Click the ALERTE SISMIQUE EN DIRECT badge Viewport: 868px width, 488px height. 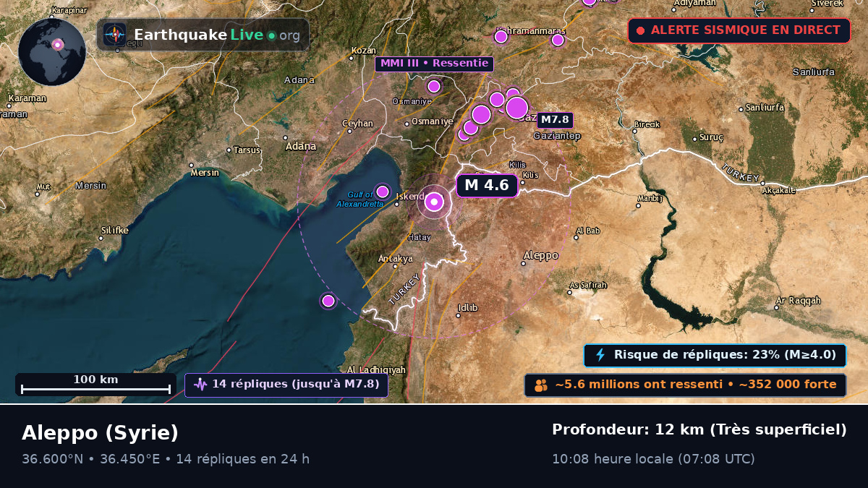pyautogui.click(x=739, y=30)
